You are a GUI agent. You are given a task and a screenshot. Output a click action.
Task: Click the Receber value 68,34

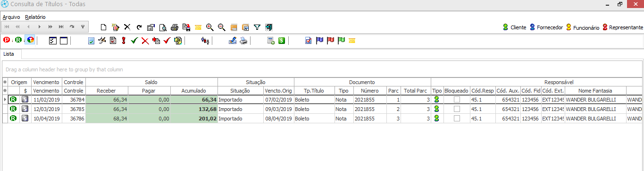(x=107, y=118)
